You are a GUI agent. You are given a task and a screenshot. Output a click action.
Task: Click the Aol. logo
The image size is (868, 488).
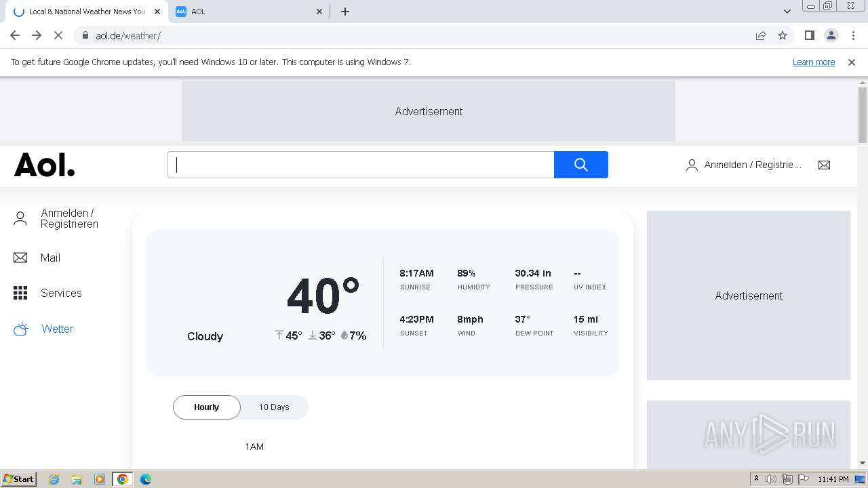45,165
